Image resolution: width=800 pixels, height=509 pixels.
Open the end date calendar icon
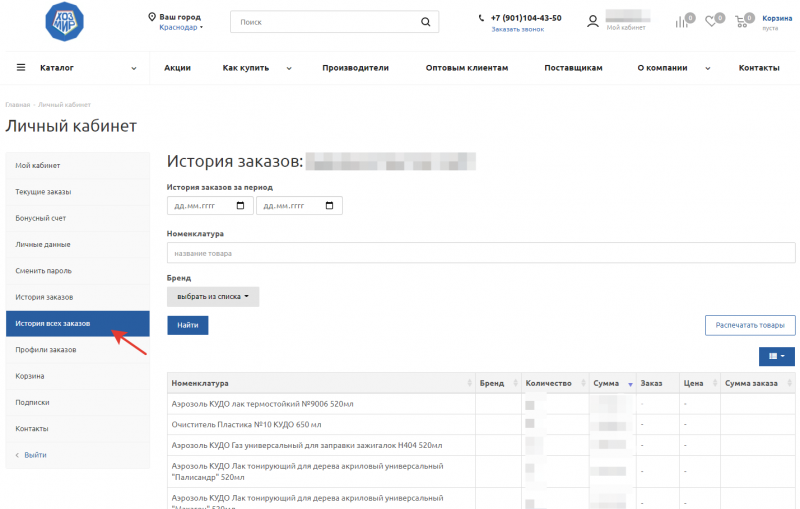click(x=329, y=206)
